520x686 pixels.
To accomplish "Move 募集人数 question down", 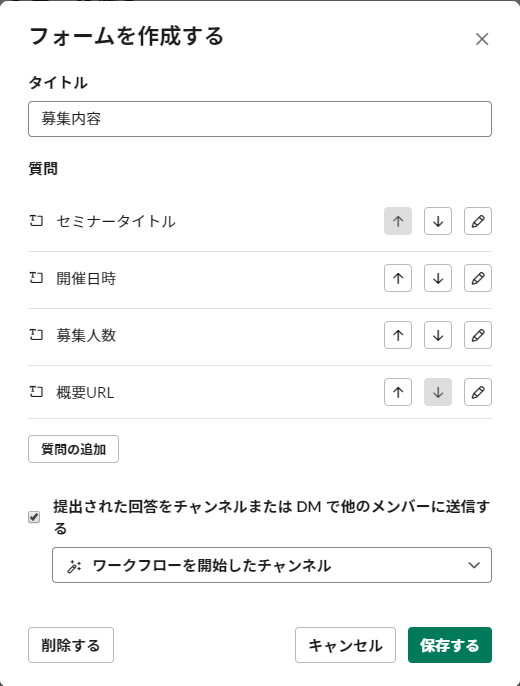I will click(438, 335).
